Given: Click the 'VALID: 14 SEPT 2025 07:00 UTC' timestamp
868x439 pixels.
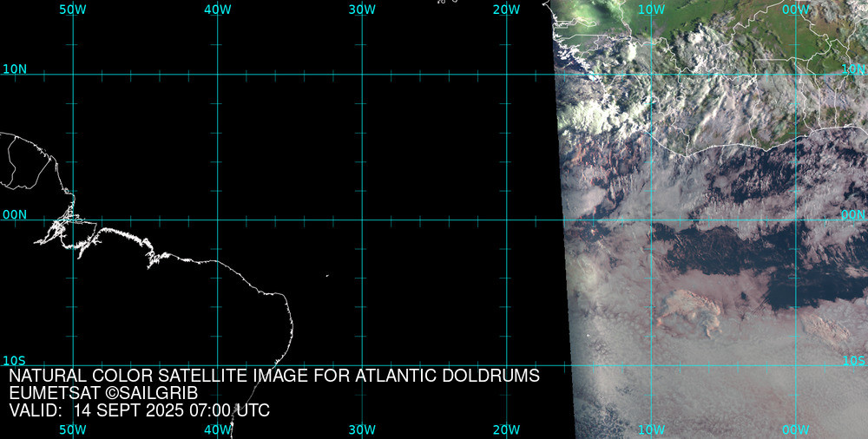Looking at the screenshot, I should coord(140,410).
